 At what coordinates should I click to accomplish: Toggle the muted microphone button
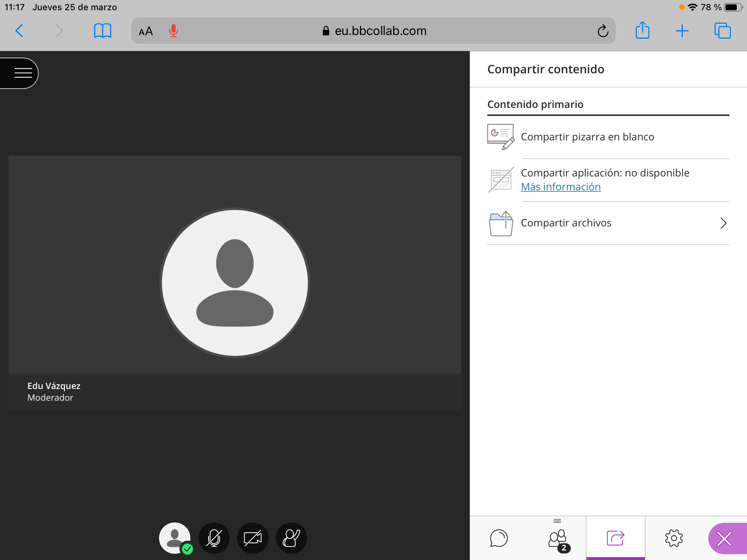pyautogui.click(x=214, y=538)
